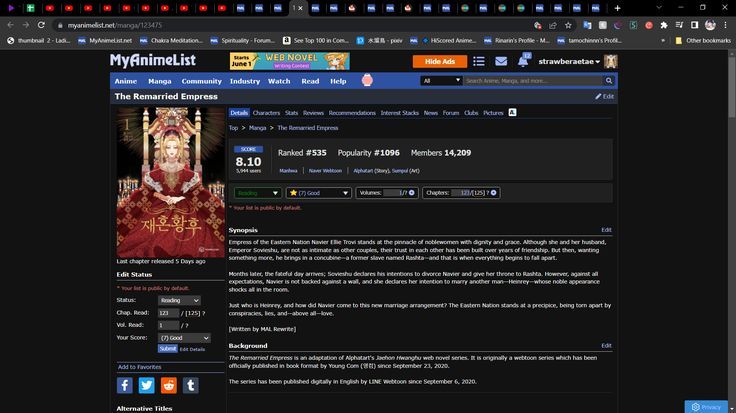Click the strawberaetae profile avatar image
This screenshot has width=736, height=413.
click(x=610, y=61)
